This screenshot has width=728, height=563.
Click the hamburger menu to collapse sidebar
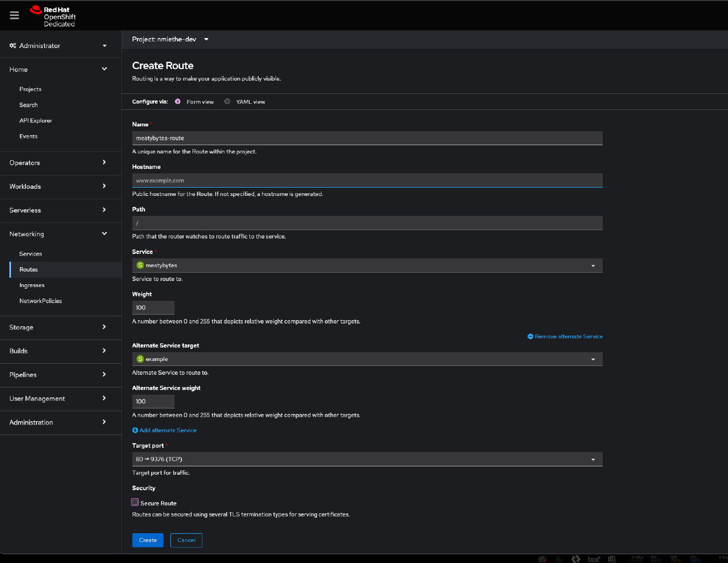coord(14,15)
